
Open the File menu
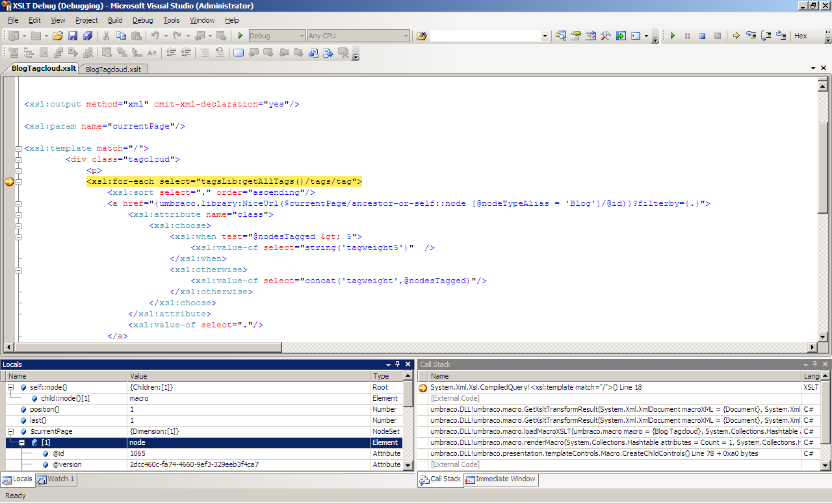13,20
